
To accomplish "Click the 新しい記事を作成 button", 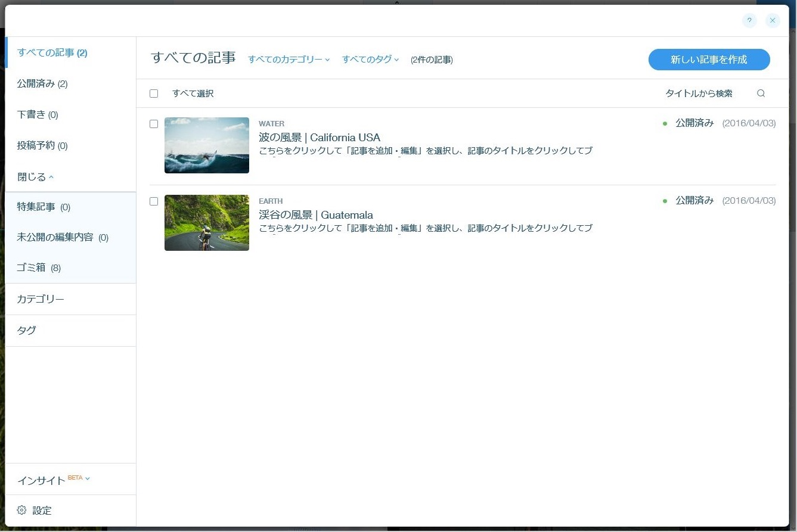I will tap(709, 60).
